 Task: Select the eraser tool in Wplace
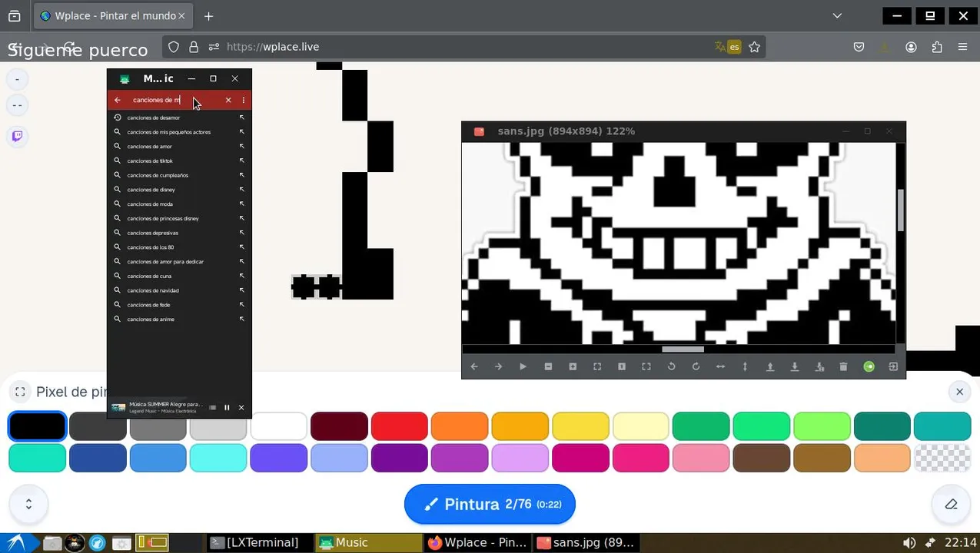[951, 505]
